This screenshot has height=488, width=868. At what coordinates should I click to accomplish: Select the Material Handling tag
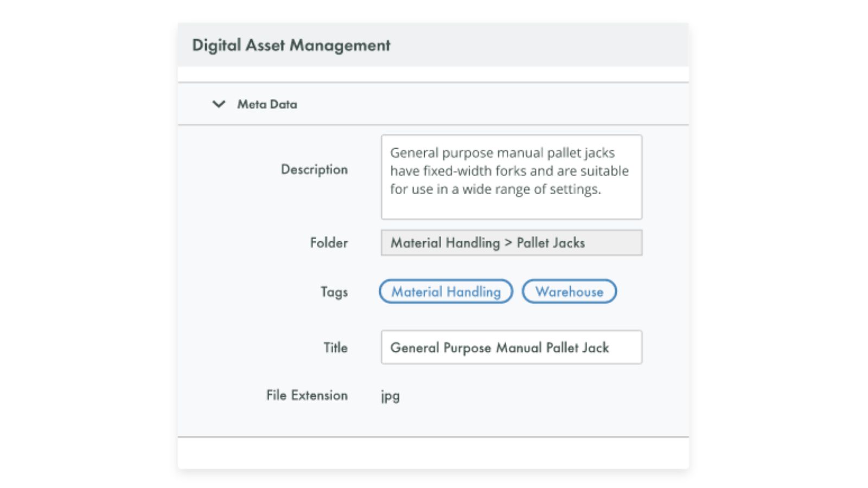(446, 292)
